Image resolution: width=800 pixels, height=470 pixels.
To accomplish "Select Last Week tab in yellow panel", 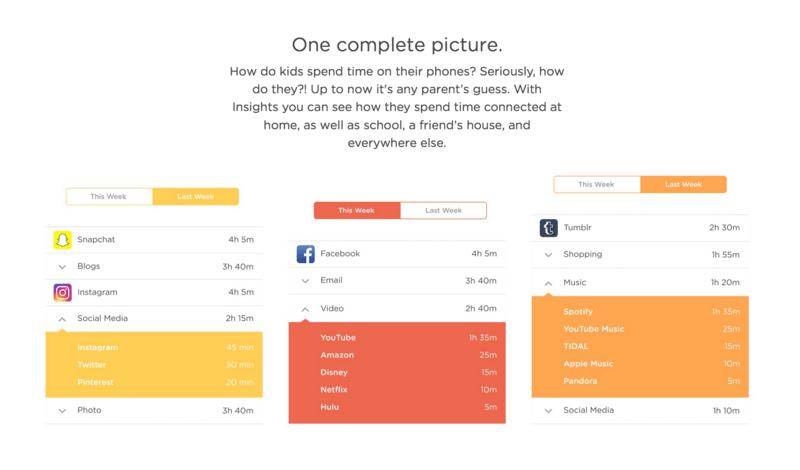I will point(196,197).
